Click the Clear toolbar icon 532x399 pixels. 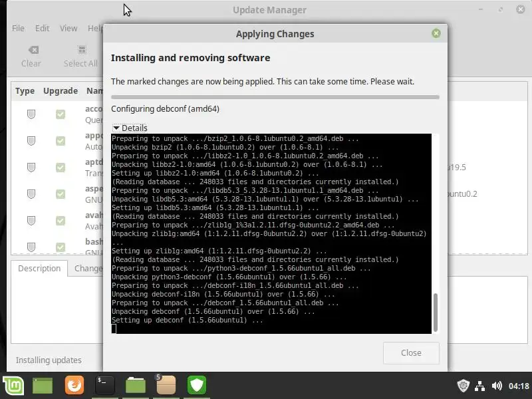(31, 57)
